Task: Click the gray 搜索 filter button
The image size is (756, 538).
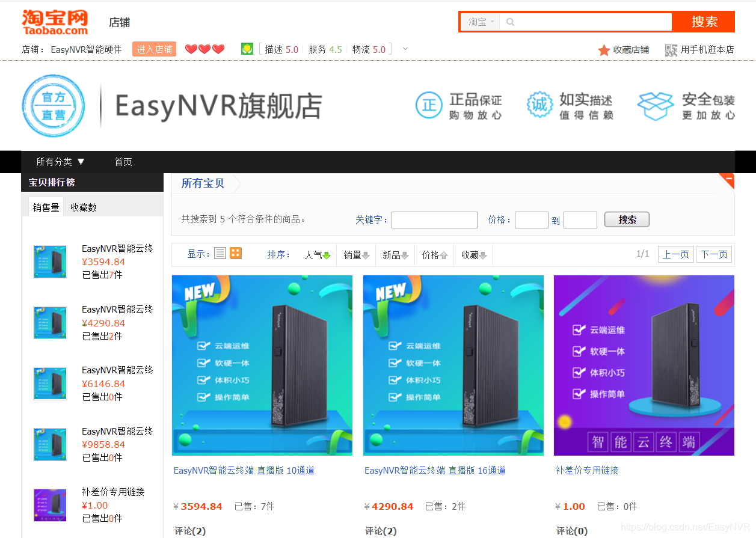Action: coord(627,219)
